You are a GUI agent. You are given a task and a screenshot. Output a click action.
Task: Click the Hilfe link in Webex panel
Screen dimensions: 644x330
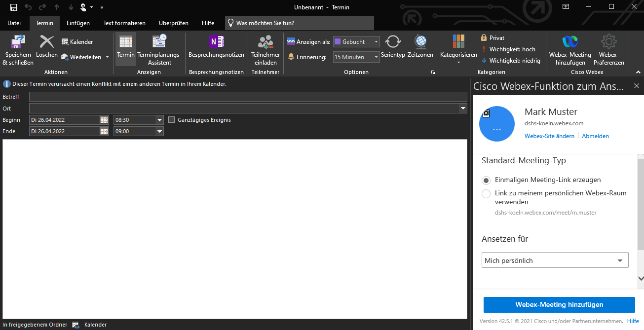point(633,321)
